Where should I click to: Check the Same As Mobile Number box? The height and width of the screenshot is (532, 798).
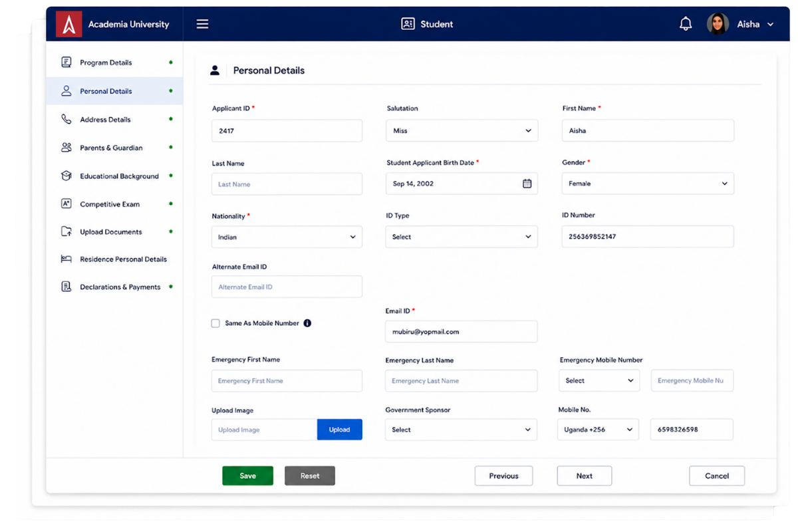point(215,323)
